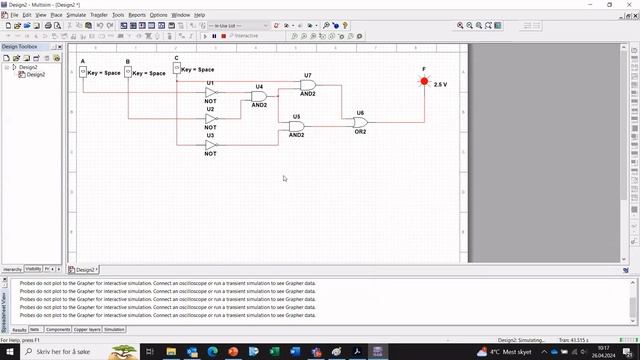The height and width of the screenshot is (360, 640).
Task: Open Microsoft Edge from taskbar
Action: (212, 351)
